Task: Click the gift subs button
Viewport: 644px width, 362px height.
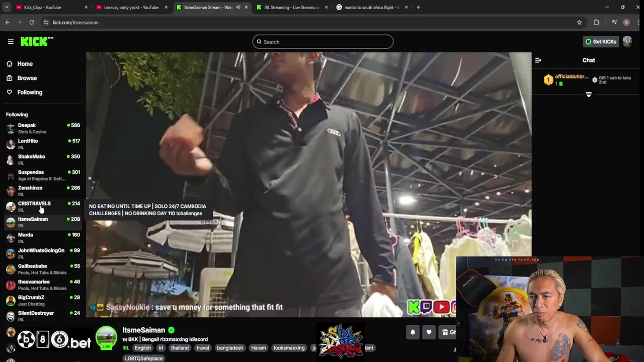Action: (448, 332)
